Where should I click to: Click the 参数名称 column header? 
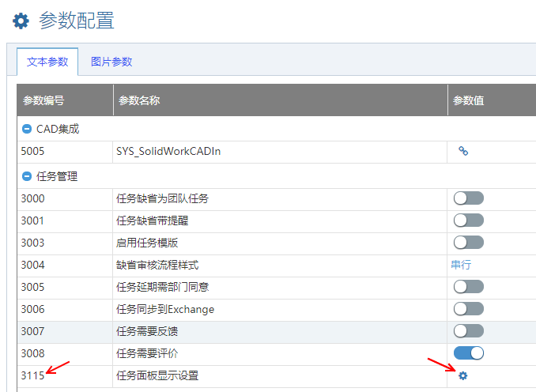click(139, 100)
